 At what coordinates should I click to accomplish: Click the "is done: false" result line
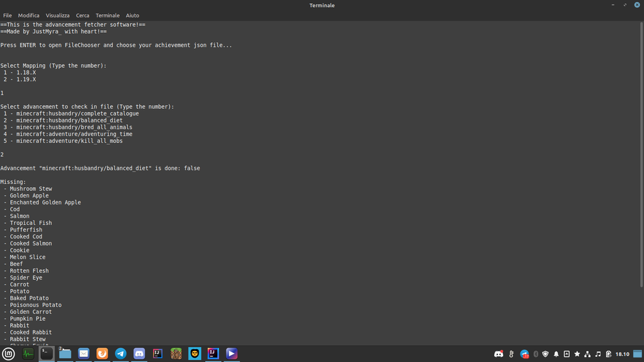coord(100,169)
